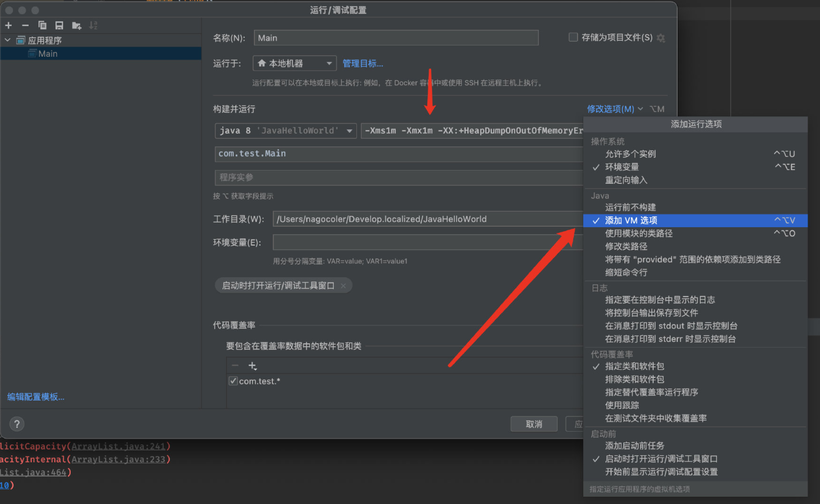Screen dimensions: 820x504
Task: Choose 使用跟踪 from the menu
Action: tap(695, 406)
